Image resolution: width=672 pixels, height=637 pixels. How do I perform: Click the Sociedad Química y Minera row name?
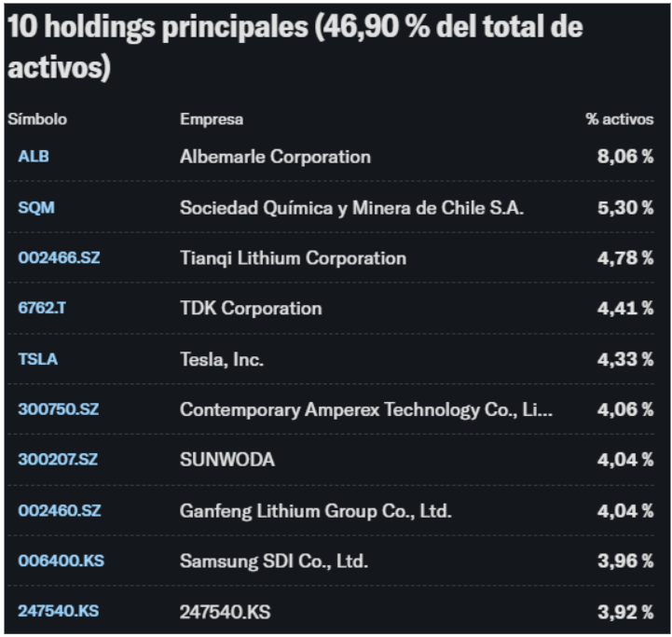[351, 207]
